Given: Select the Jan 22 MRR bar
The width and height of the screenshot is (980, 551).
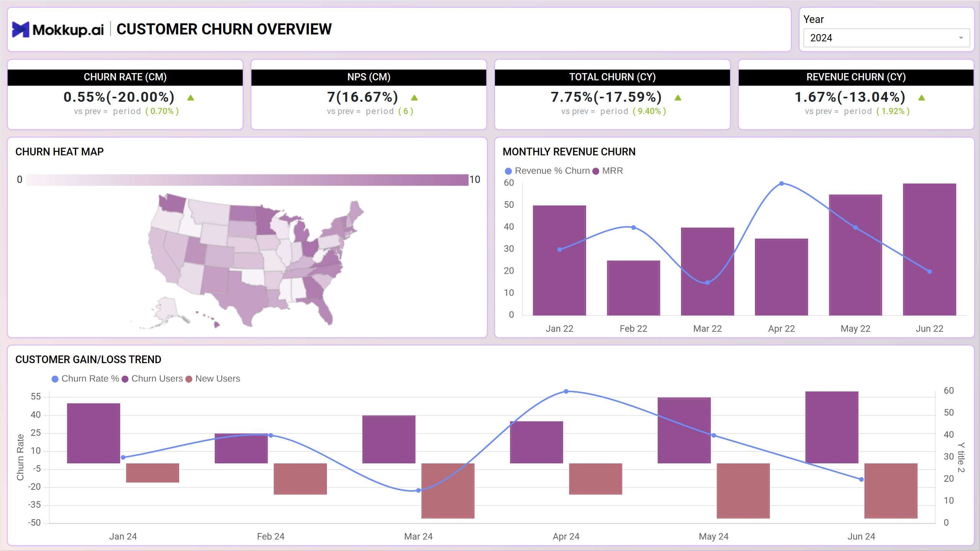Looking at the screenshot, I should (559, 260).
